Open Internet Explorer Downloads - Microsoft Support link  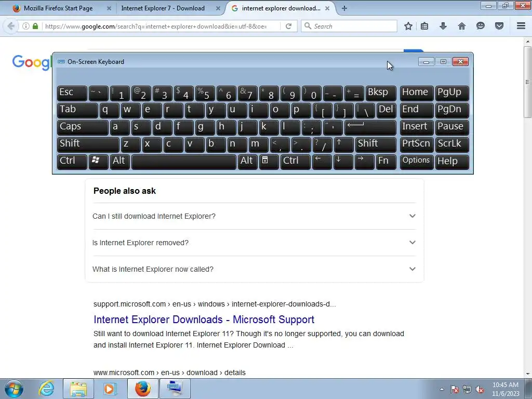[204, 320]
